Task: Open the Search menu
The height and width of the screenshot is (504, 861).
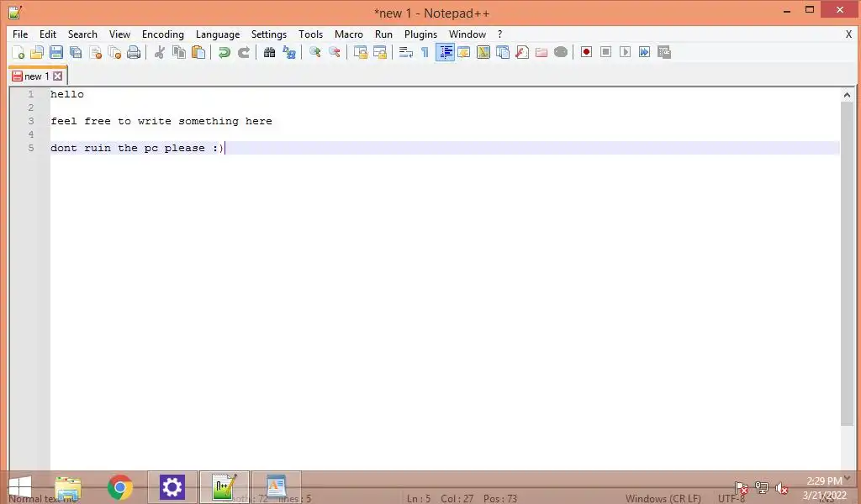Action: (x=82, y=34)
